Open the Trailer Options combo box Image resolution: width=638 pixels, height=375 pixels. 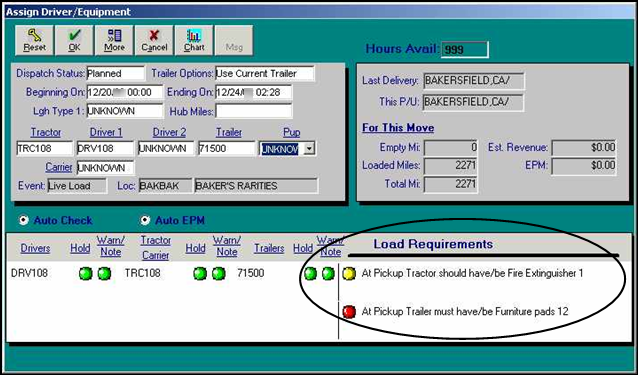point(265,74)
